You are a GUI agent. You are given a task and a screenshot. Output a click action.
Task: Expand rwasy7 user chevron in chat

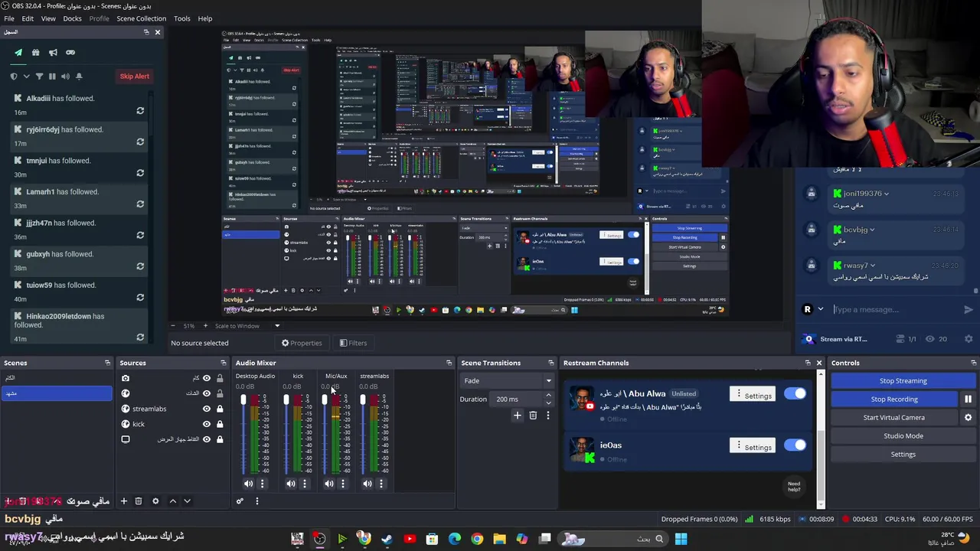[872, 266]
